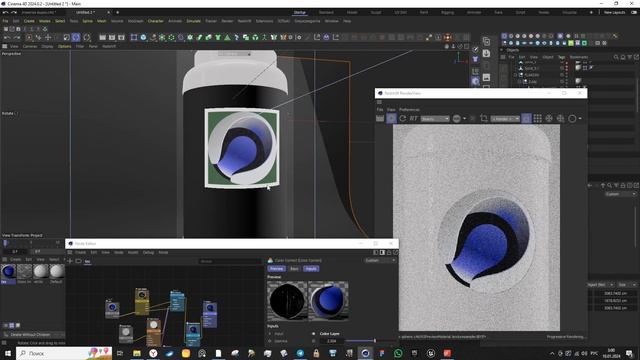Toggle the New Layouts switch at top right
The height and width of the screenshot is (360, 640).
pos(634,13)
